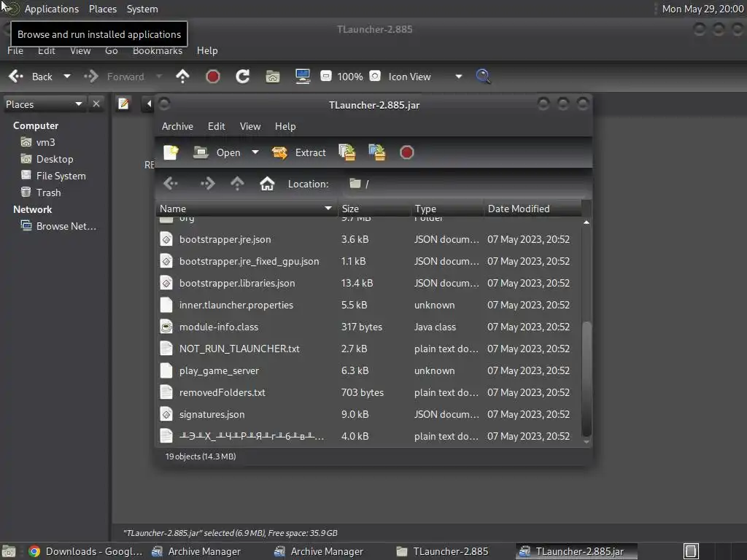Click the file manager computer icon
This screenshot has width=747, height=560.
click(x=303, y=76)
